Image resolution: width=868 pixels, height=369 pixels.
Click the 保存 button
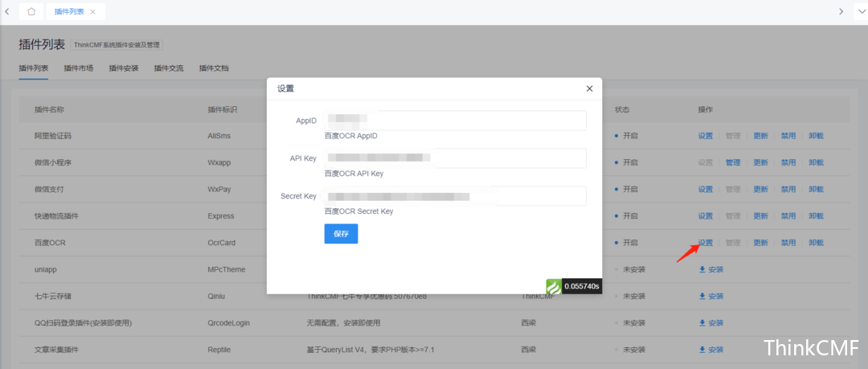341,234
